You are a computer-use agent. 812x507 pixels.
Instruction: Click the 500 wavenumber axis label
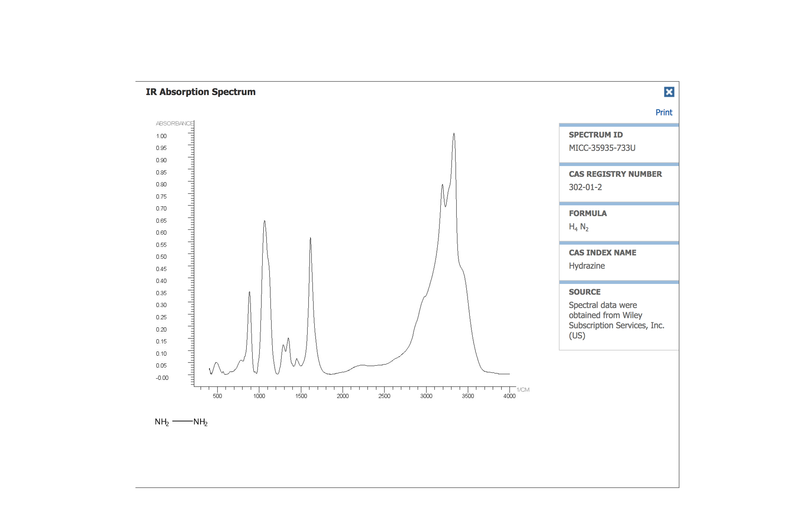point(217,396)
